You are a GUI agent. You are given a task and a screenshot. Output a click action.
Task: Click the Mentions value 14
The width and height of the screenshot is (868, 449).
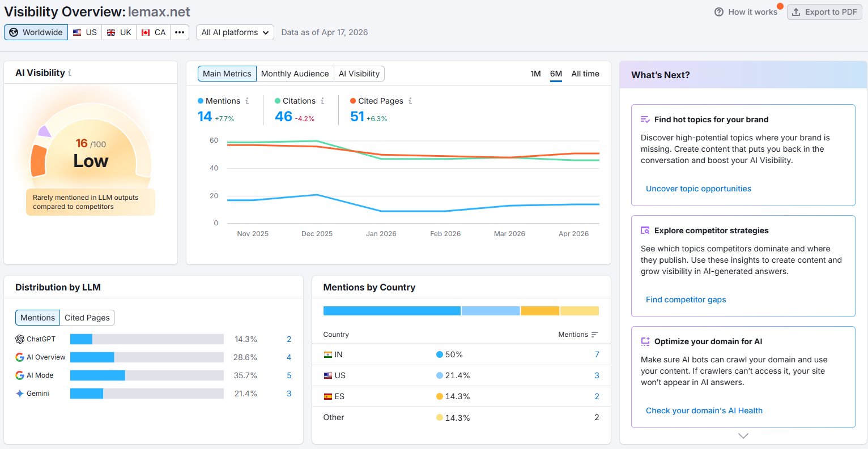pyautogui.click(x=205, y=117)
